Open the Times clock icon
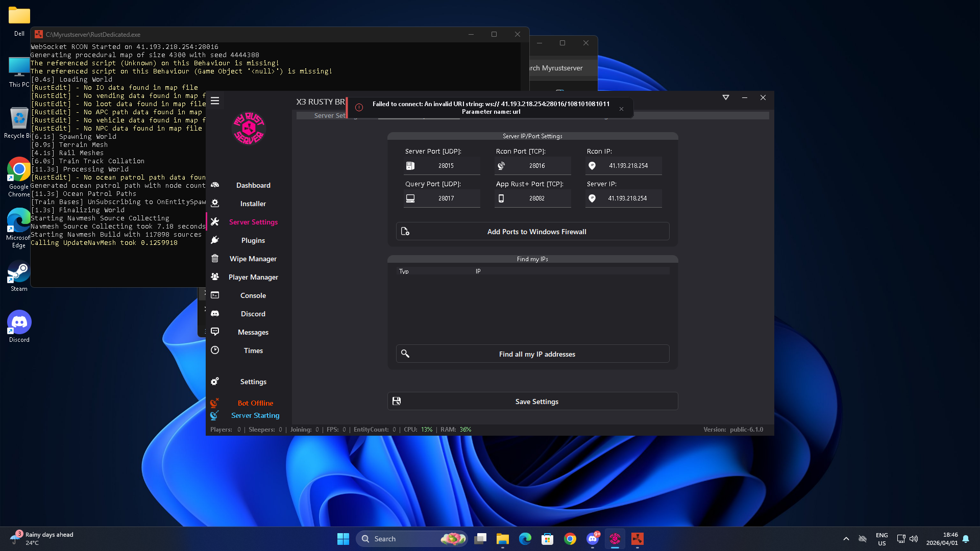This screenshot has width=980, height=551. [x=215, y=350]
